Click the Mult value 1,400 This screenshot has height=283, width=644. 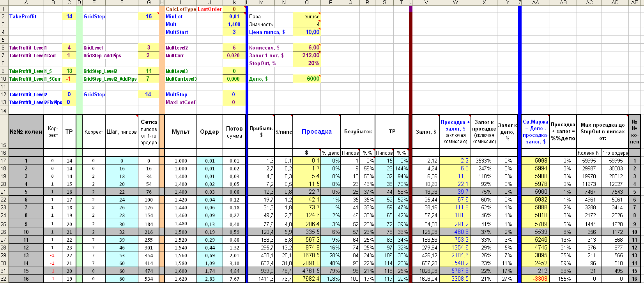234,25
